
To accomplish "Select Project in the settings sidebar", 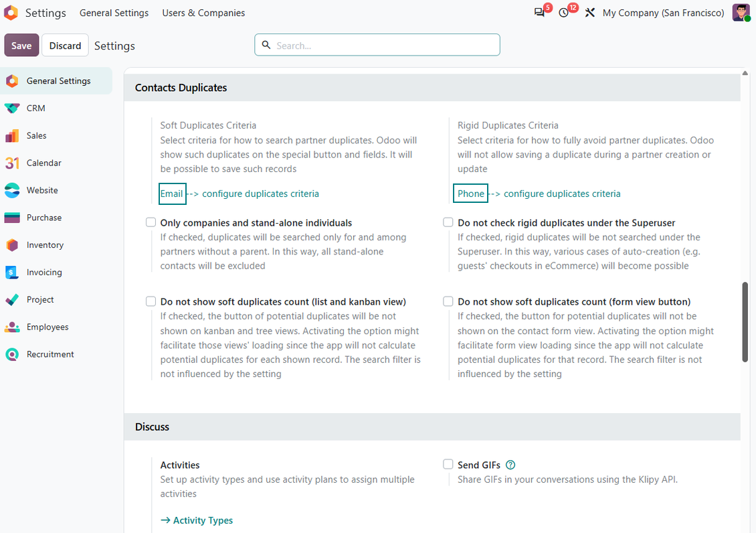I will (56, 299).
